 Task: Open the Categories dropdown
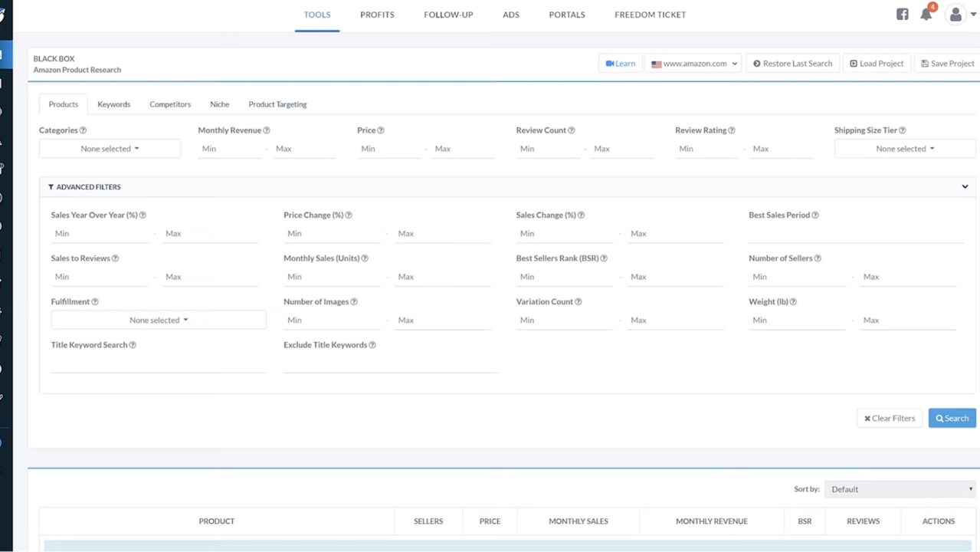(x=110, y=149)
